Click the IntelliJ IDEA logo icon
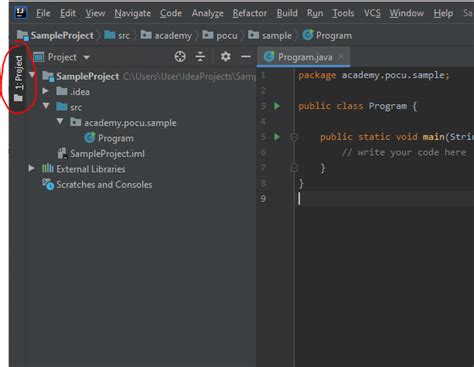474x367 pixels. coord(21,13)
